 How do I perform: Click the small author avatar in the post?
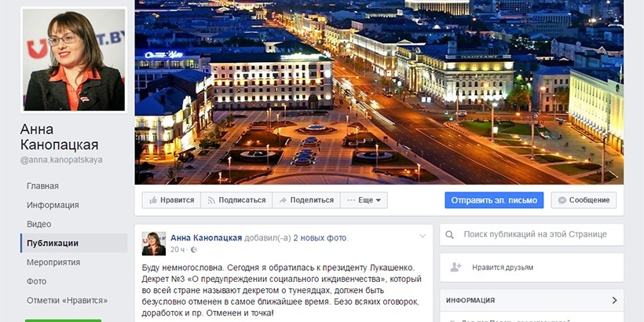tap(154, 243)
